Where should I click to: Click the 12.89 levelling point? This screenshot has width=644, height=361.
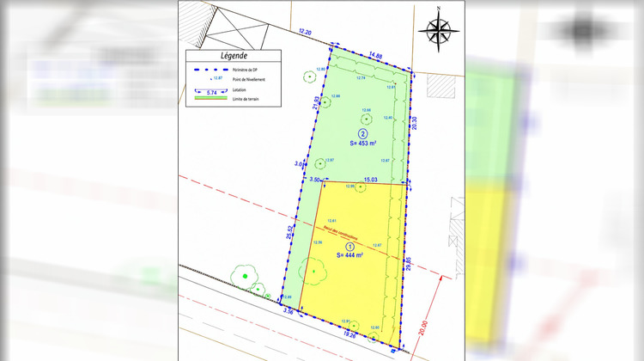287,297
